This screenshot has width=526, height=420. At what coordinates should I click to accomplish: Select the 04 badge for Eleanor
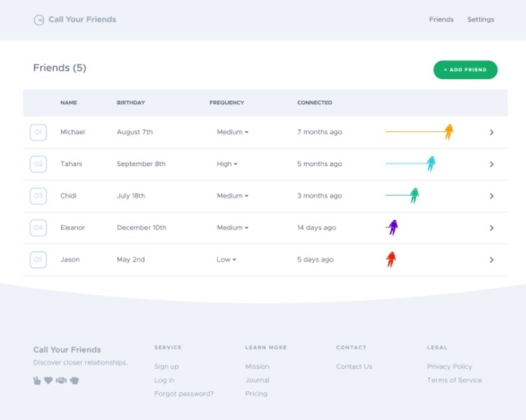[x=38, y=228]
